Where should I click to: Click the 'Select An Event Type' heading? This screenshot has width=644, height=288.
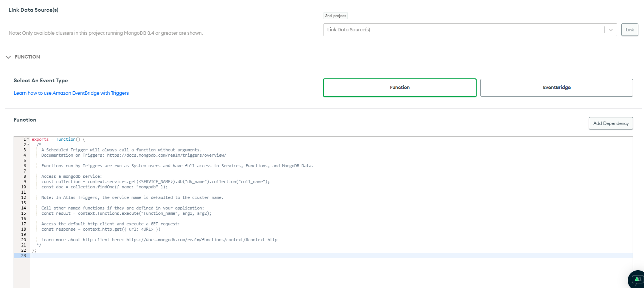(41, 81)
